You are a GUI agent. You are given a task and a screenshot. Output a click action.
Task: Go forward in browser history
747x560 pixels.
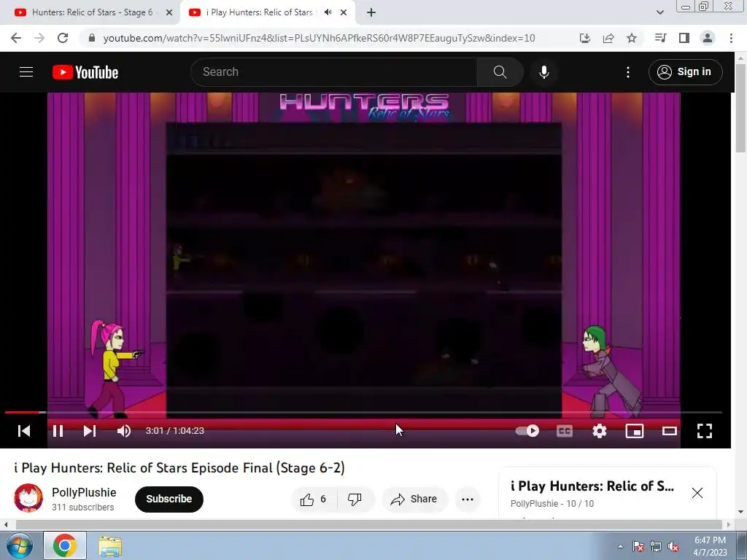(x=39, y=38)
